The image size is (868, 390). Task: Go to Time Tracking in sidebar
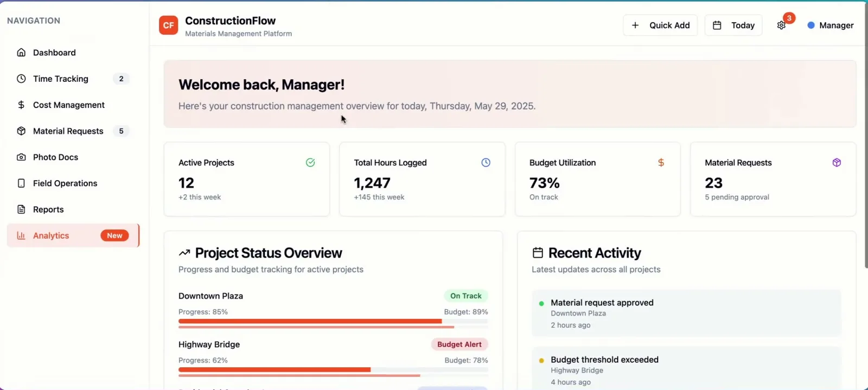73,79
